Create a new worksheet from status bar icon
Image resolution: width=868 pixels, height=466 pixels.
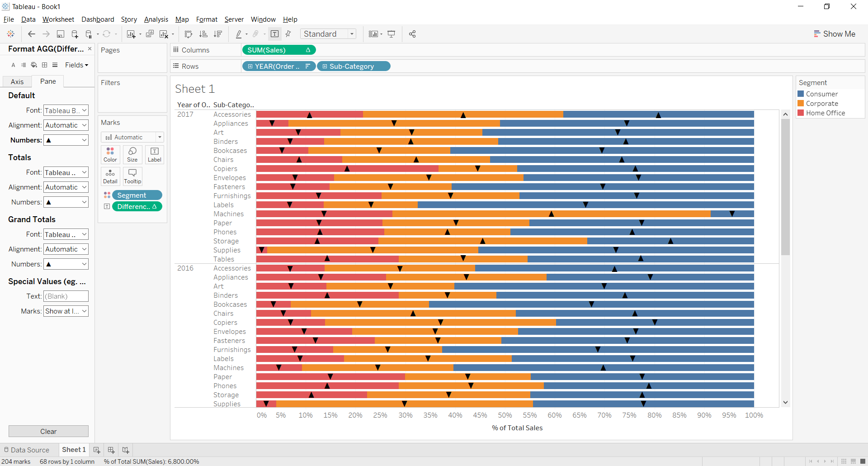[x=96, y=450]
